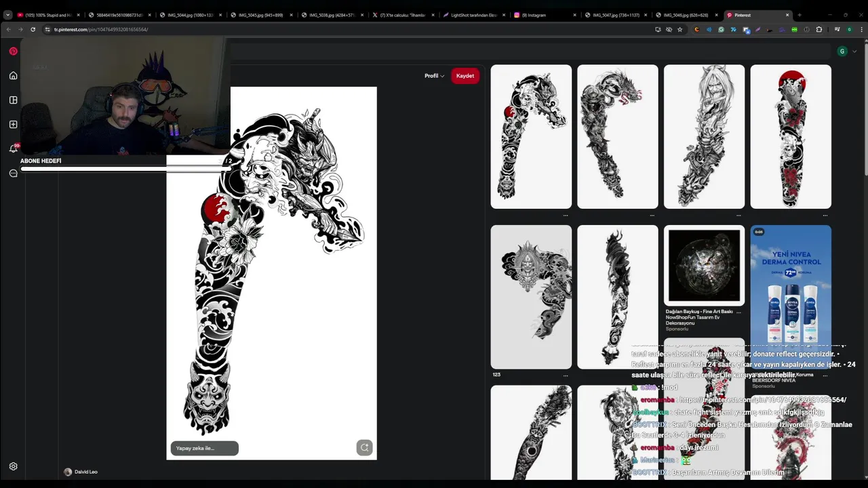Expand accounts chevron beside avatar

[x=854, y=52]
